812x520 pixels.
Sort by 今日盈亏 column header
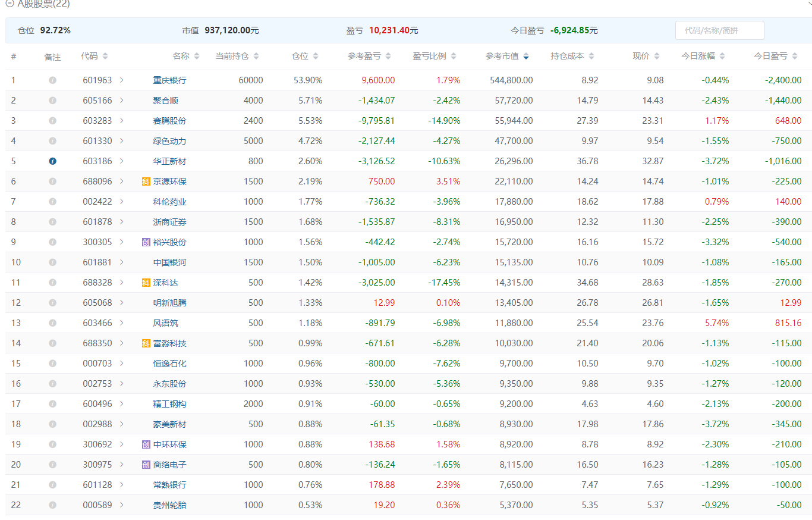coord(776,57)
